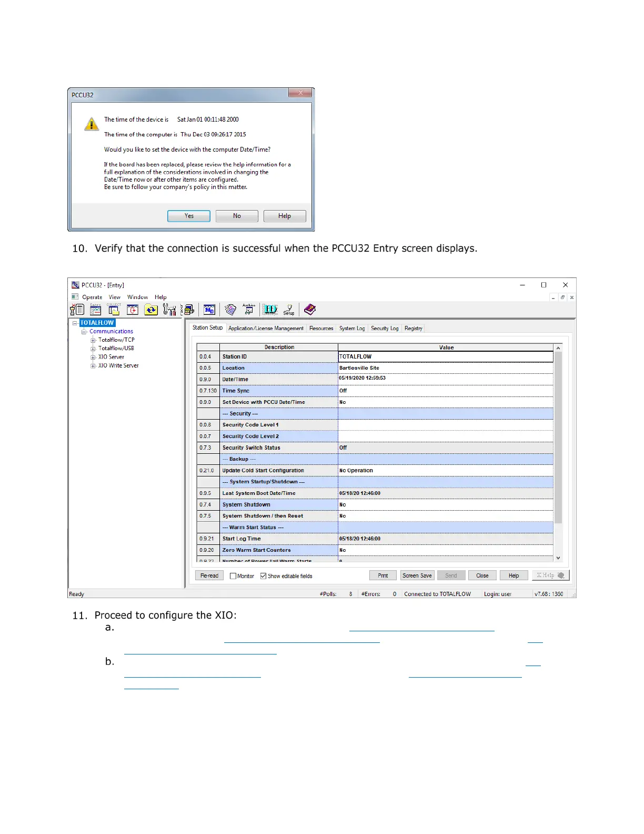This screenshot has height=834, width=644.
Task: Switch to Application/License Management tab
Action: (x=266, y=329)
